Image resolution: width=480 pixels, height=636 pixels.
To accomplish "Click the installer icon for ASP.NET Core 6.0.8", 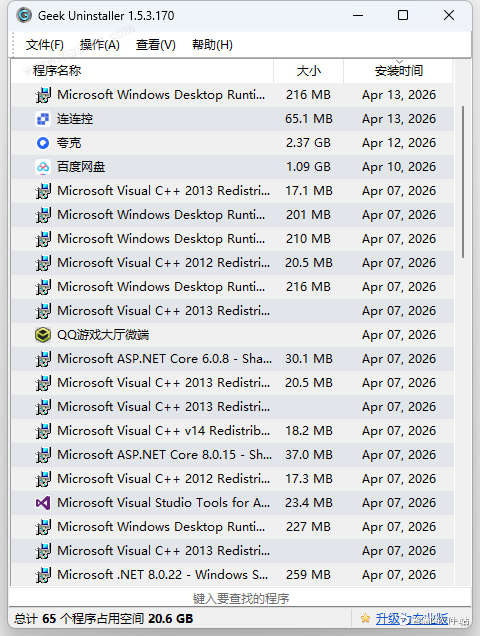I will point(43,359).
